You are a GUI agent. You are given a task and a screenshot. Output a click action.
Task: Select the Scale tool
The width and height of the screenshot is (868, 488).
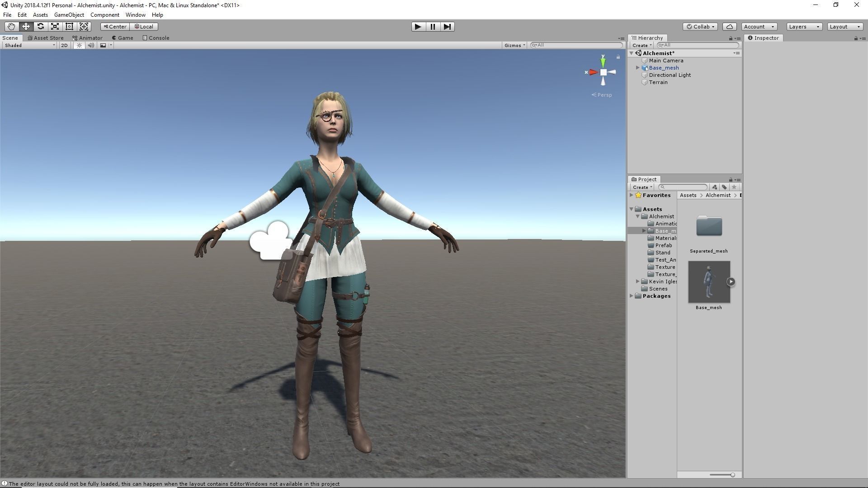pyautogui.click(x=55, y=27)
